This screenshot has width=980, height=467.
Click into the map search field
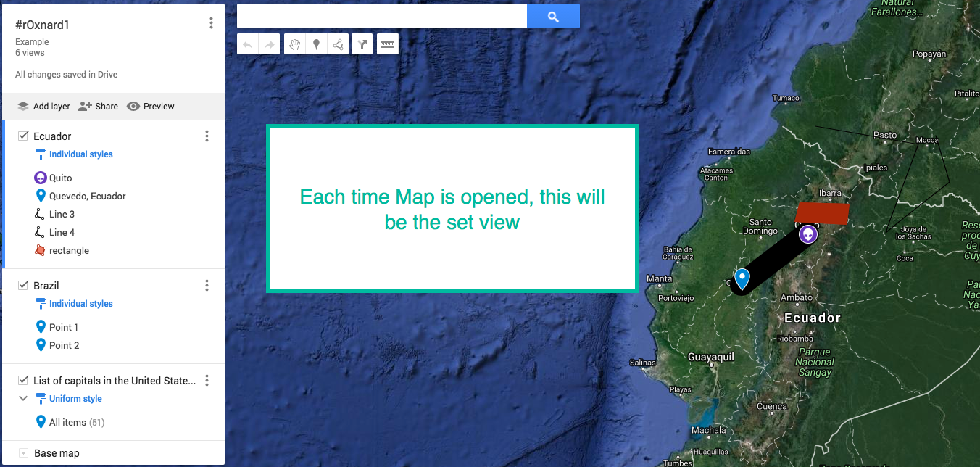click(381, 16)
